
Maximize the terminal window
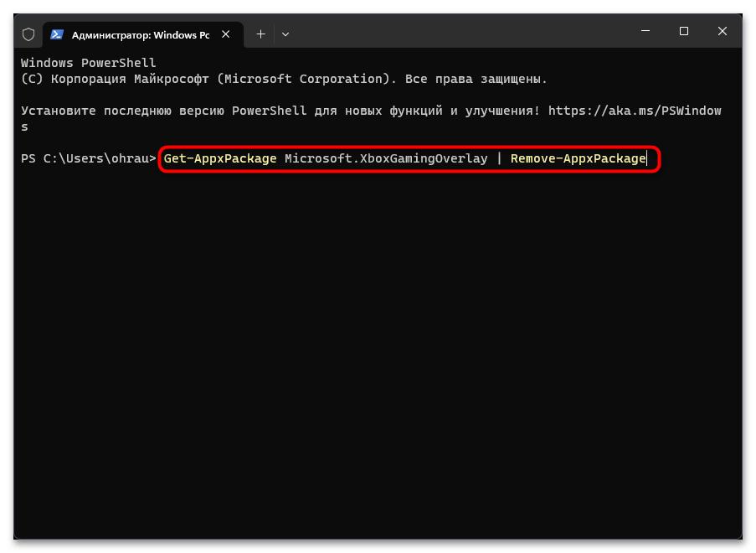pos(684,31)
